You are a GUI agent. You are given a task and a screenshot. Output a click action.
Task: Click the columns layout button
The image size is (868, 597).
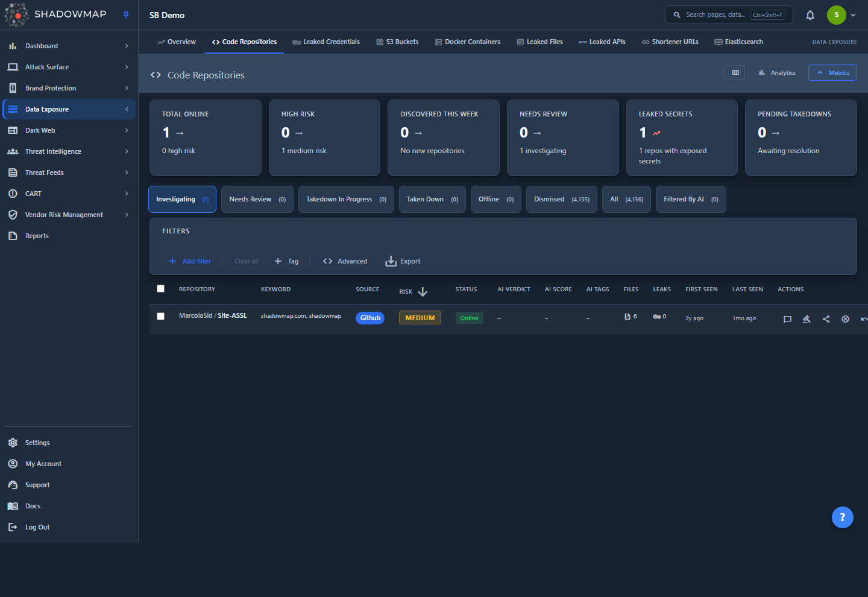point(735,72)
